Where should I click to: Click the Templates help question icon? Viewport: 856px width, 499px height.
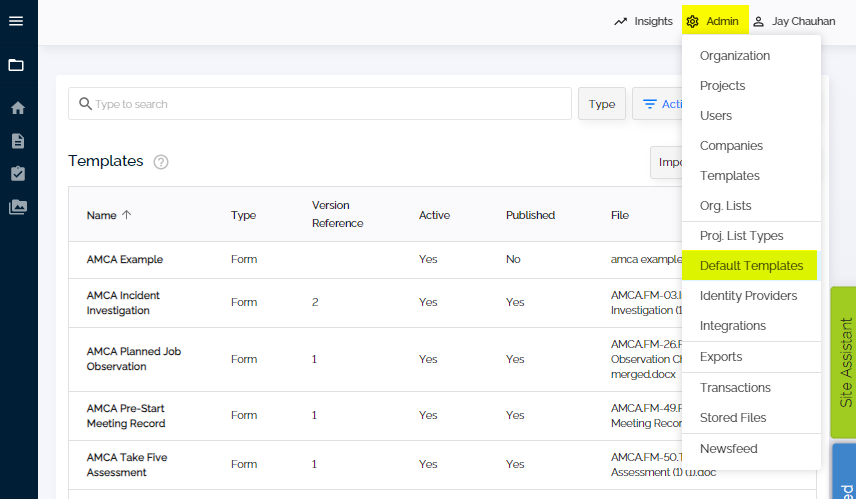[x=161, y=162]
